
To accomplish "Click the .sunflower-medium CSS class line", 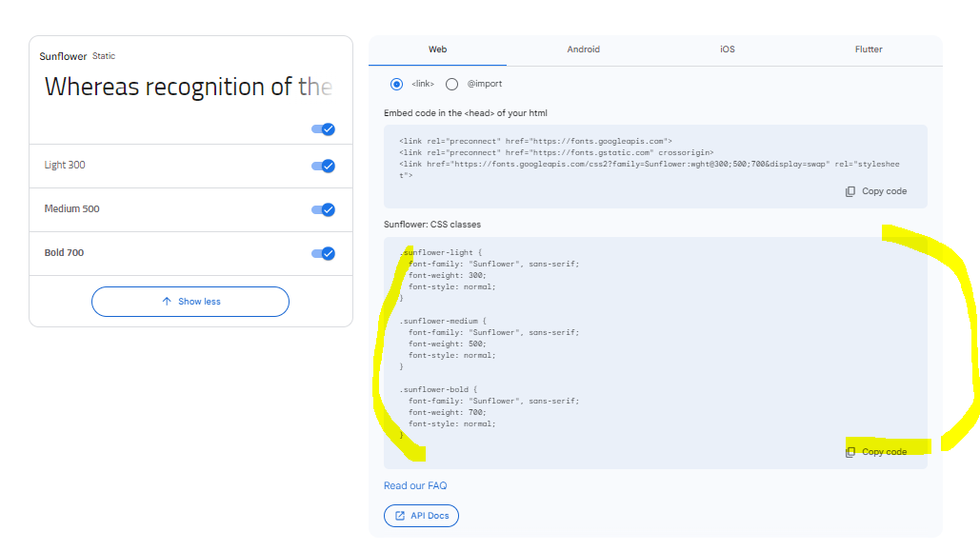I will click(443, 321).
